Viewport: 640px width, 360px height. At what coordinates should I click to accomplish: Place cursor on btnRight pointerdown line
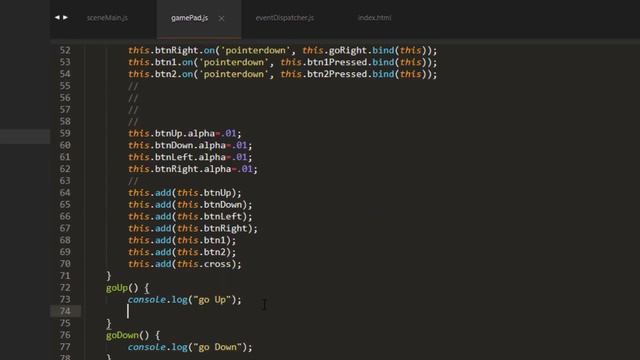[282, 50]
